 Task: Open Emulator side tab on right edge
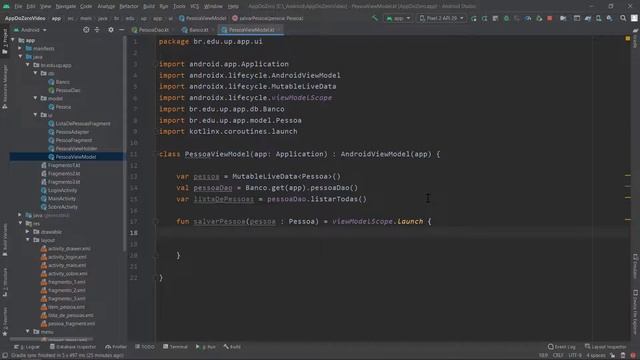pyautogui.click(x=636, y=266)
